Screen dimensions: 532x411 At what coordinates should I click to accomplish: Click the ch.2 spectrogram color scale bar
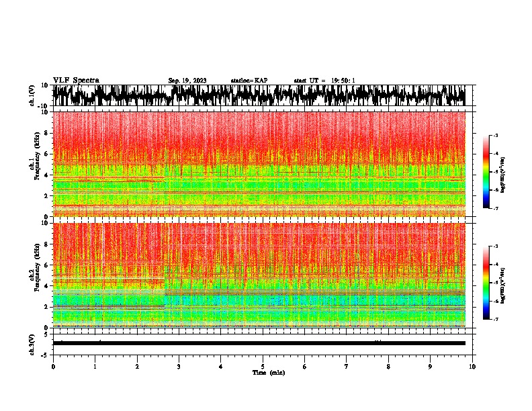486,283
